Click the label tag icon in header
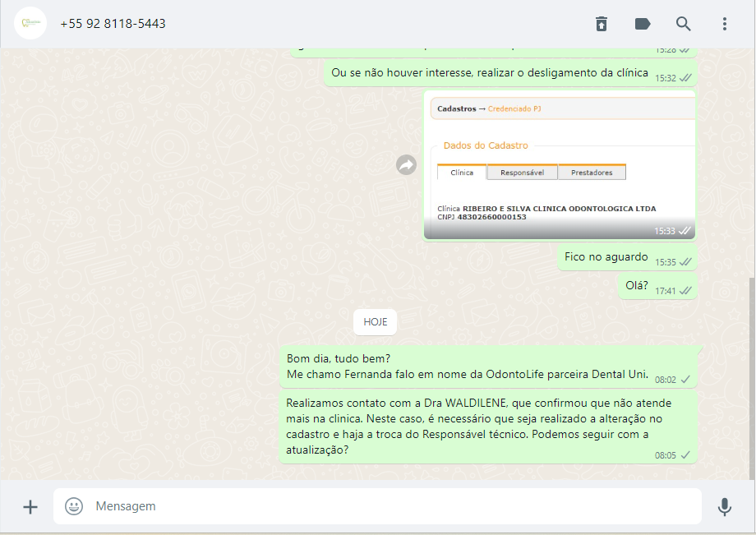The width and height of the screenshot is (756, 535). (x=643, y=24)
